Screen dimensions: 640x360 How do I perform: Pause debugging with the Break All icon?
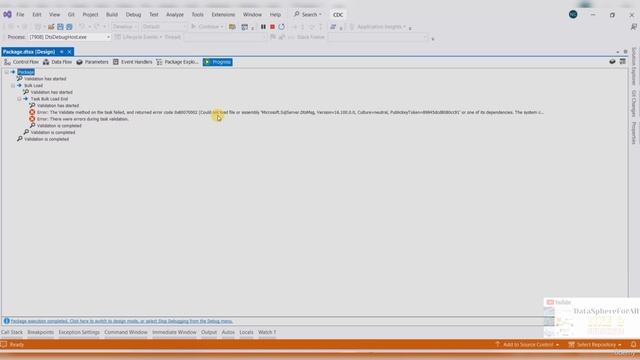(263, 27)
